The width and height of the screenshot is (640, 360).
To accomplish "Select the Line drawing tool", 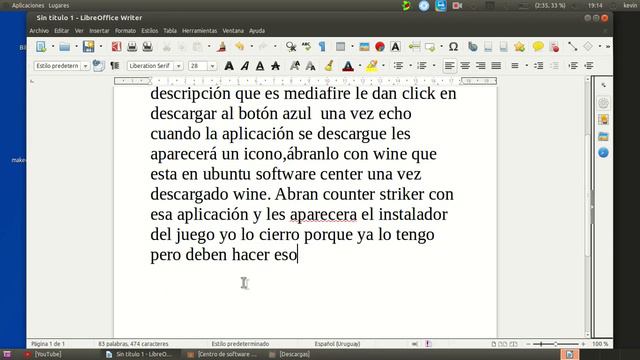I will pyautogui.click(x=572, y=47).
